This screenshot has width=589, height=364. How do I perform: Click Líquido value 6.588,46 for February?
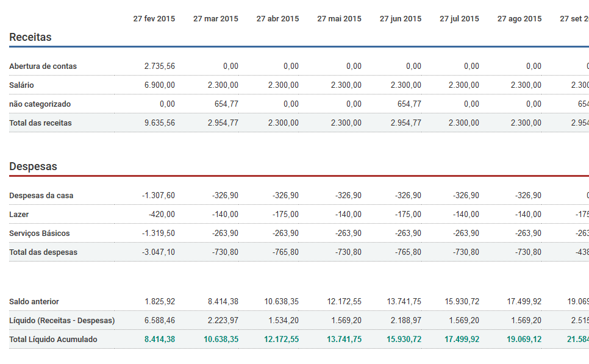click(x=160, y=321)
